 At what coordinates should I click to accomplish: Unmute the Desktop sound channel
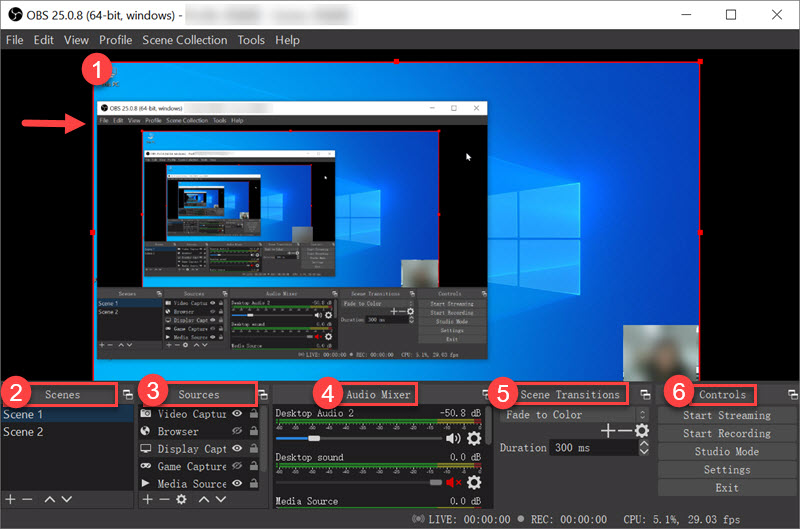(454, 483)
